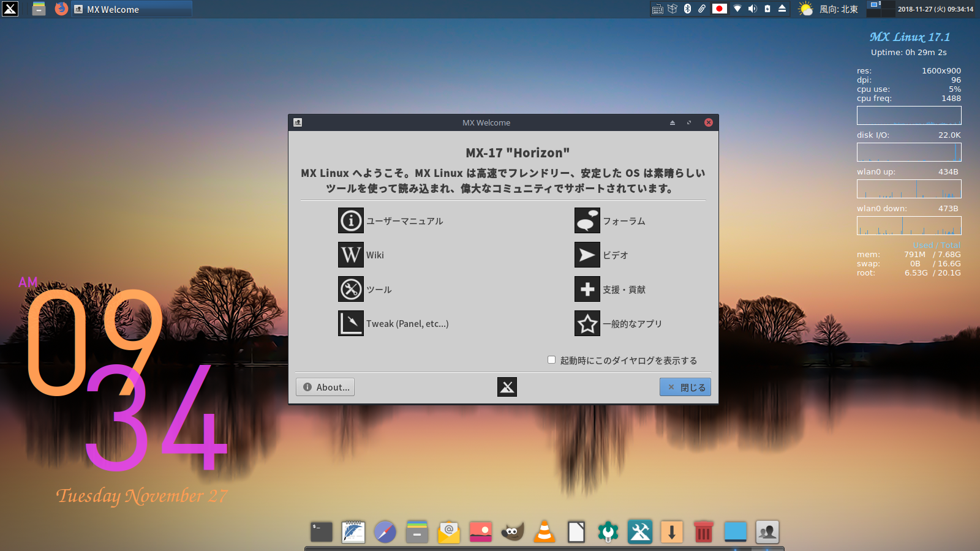
Task: Click the eject removable media tray icon
Action: coord(782,9)
